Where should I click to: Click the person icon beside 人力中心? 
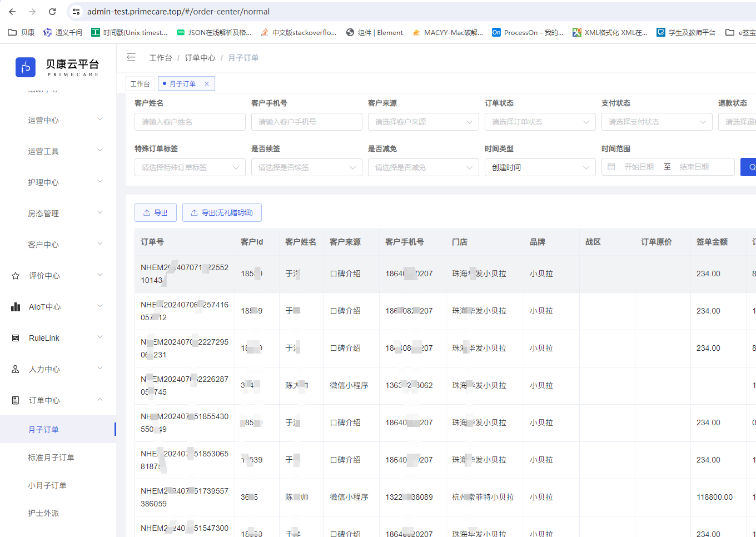tap(16, 369)
